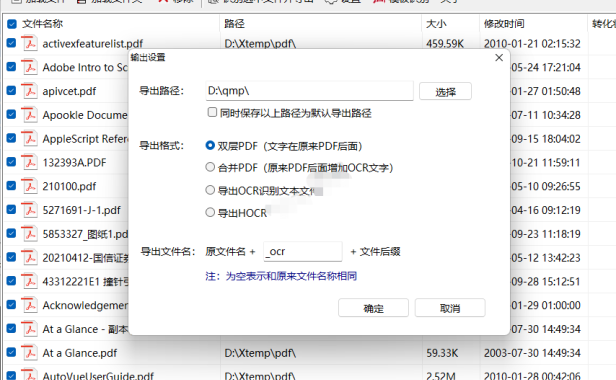Click PDF icon of At a Glance - 副本 row
This screenshot has width=616, height=380.
tap(29, 329)
